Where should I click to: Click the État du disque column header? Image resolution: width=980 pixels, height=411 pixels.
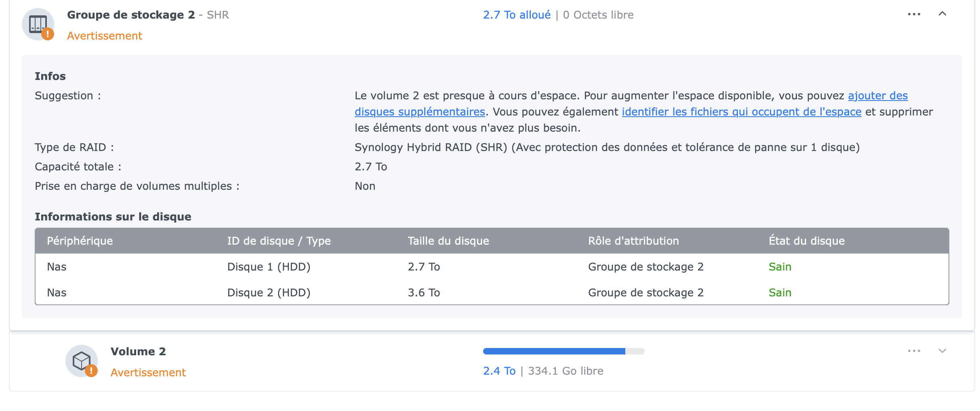[x=807, y=241]
